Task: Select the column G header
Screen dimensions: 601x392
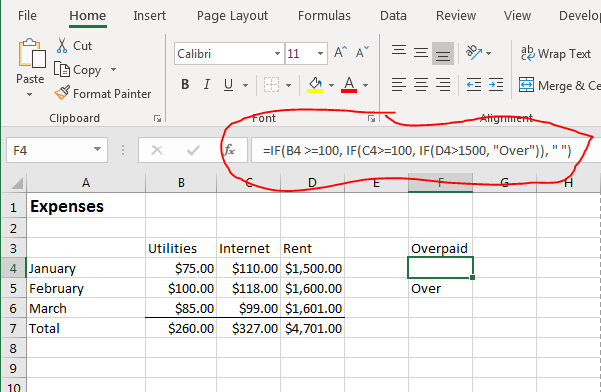Action: pyautogui.click(x=504, y=183)
